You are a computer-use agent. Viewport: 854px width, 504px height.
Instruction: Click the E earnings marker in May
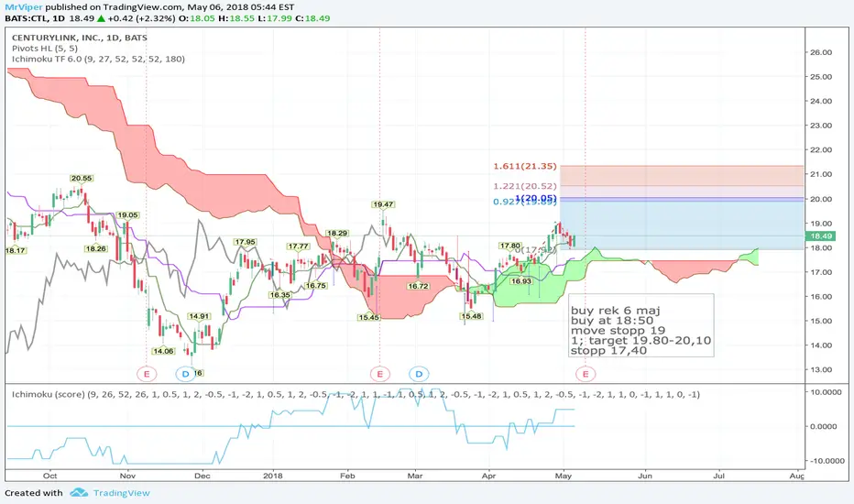(586, 374)
